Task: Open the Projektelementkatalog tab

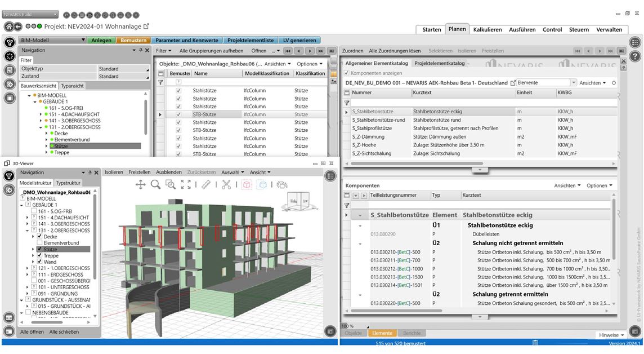Action: pyautogui.click(x=440, y=63)
